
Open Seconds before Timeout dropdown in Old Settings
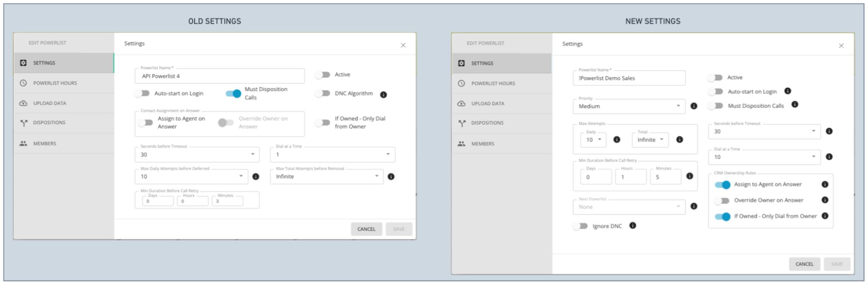(197, 155)
